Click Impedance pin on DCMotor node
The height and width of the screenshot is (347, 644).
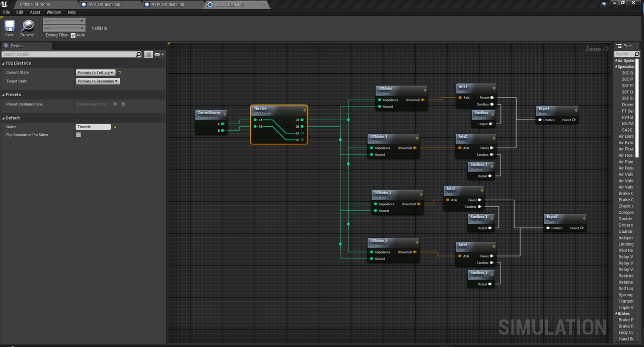379,100
